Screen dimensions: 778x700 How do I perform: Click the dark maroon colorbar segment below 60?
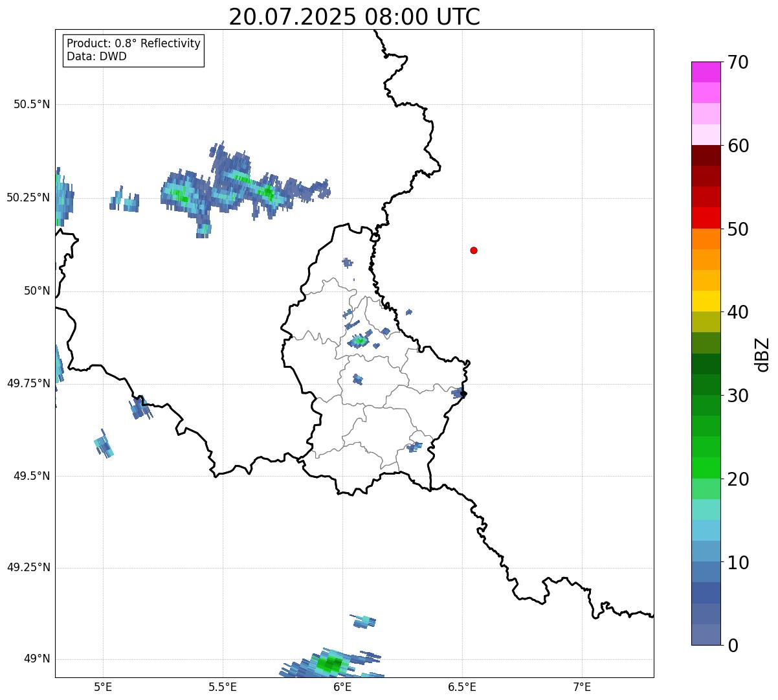click(706, 155)
